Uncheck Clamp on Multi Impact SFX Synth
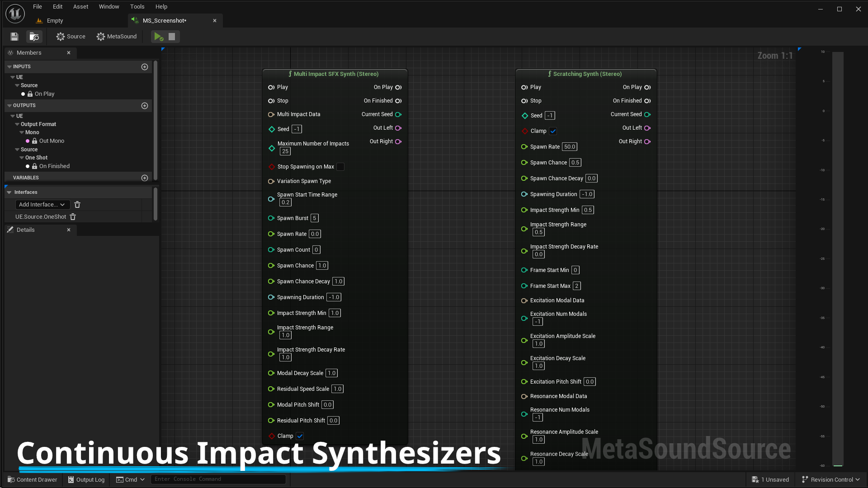This screenshot has width=868, height=488. (x=300, y=436)
